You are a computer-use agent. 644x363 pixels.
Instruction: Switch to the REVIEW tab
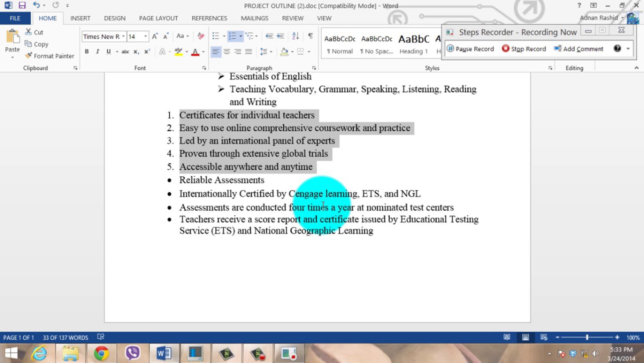click(x=292, y=18)
